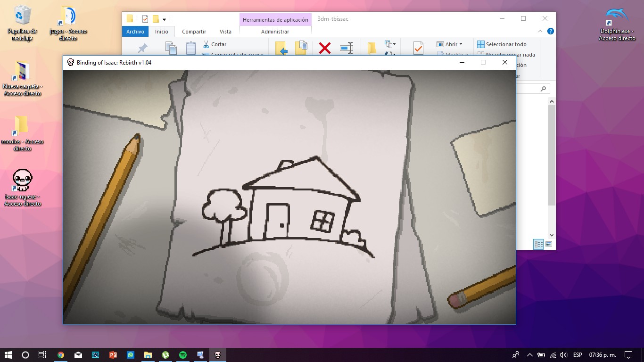Open Task View on the taskbar

[x=42, y=355]
